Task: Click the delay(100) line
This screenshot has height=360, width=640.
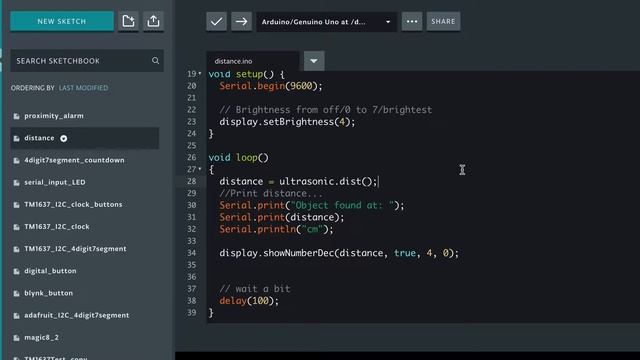Action: 249,301
